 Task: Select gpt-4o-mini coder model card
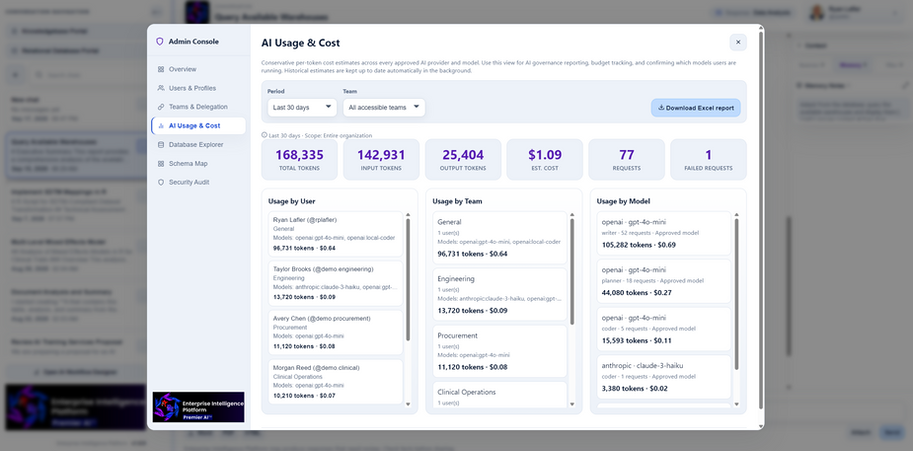click(x=664, y=329)
